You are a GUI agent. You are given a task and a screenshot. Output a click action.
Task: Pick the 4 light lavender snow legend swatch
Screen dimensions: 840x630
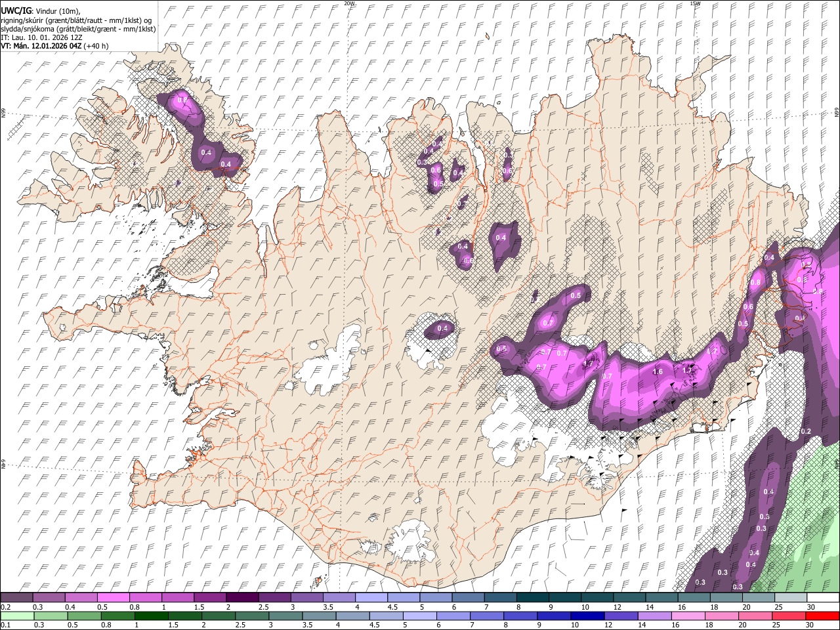(371, 598)
